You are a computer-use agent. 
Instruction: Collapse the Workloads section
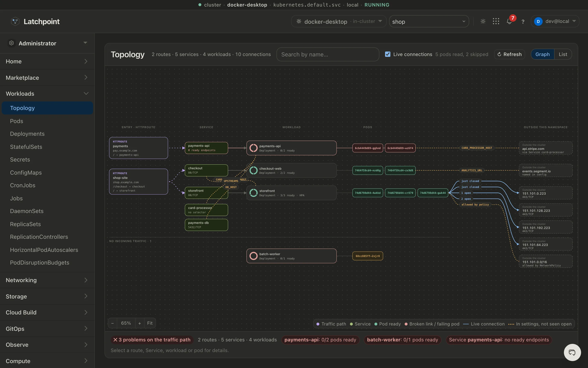pos(47,94)
